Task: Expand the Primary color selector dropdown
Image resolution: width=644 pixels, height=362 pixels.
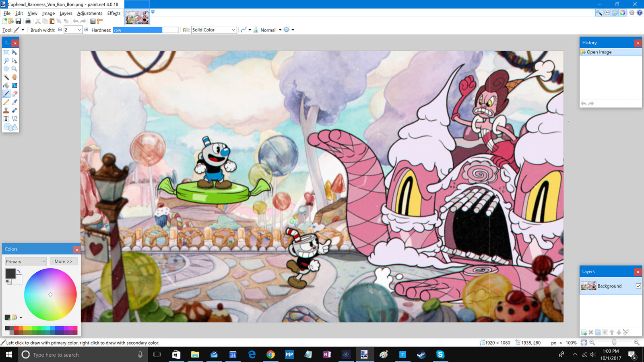Action: (26, 261)
